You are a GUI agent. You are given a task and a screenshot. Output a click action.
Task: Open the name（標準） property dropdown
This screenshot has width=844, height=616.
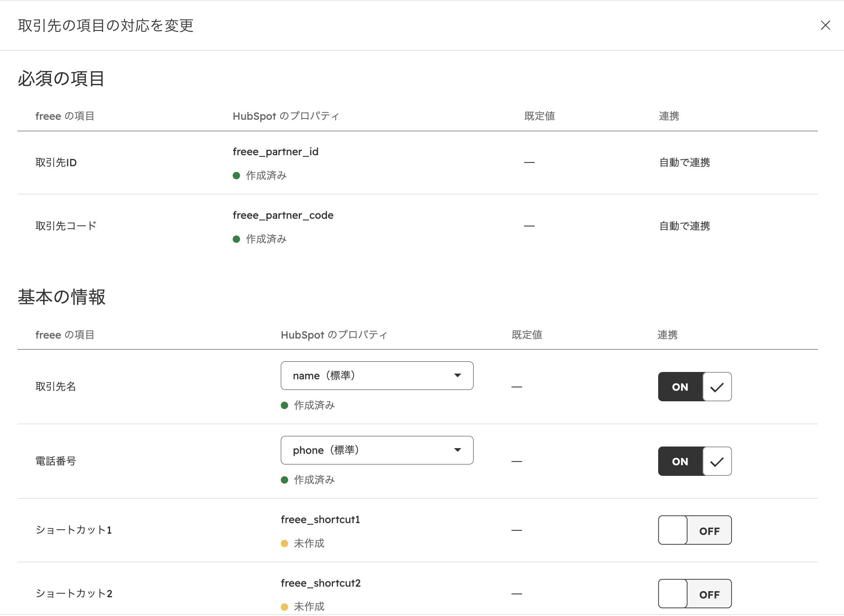tap(377, 376)
